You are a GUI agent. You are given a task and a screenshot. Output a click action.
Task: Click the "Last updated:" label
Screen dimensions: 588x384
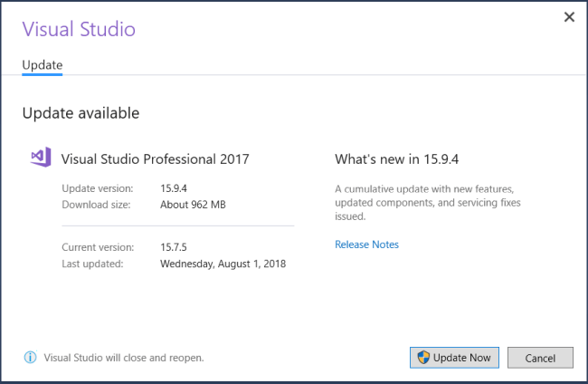coord(92,264)
